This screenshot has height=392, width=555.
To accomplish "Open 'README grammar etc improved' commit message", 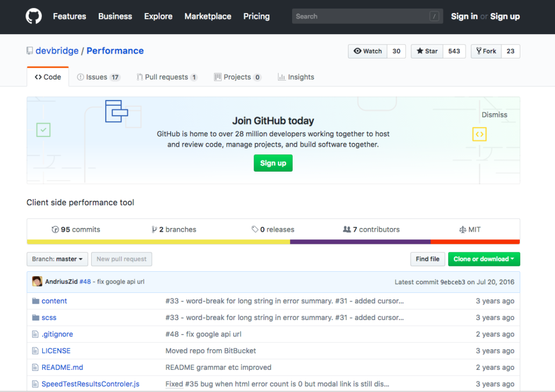I will (218, 367).
